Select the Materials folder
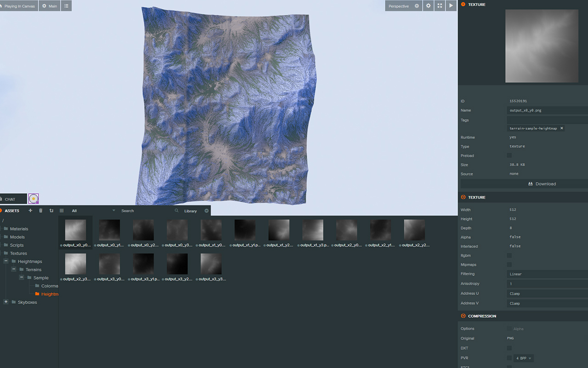588x368 pixels. pyautogui.click(x=19, y=229)
